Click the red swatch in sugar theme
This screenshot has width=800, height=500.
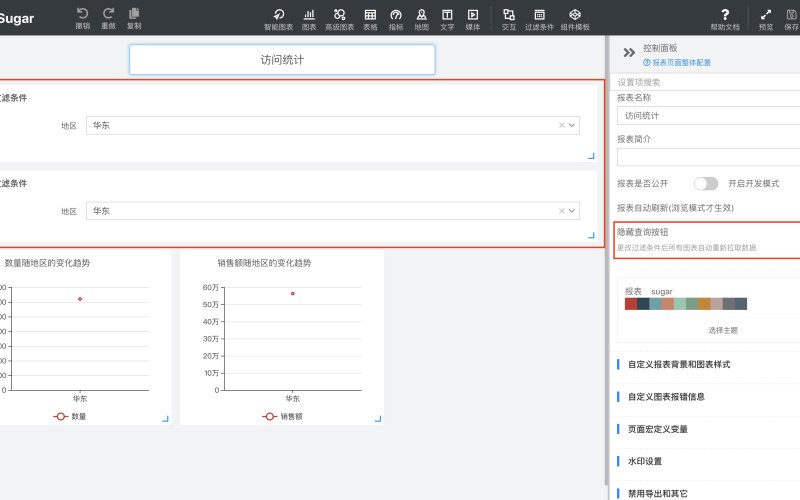(x=631, y=304)
